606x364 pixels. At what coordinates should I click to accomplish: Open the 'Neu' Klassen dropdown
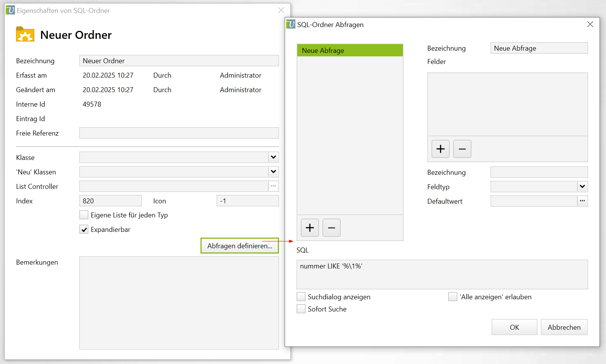click(x=273, y=172)
